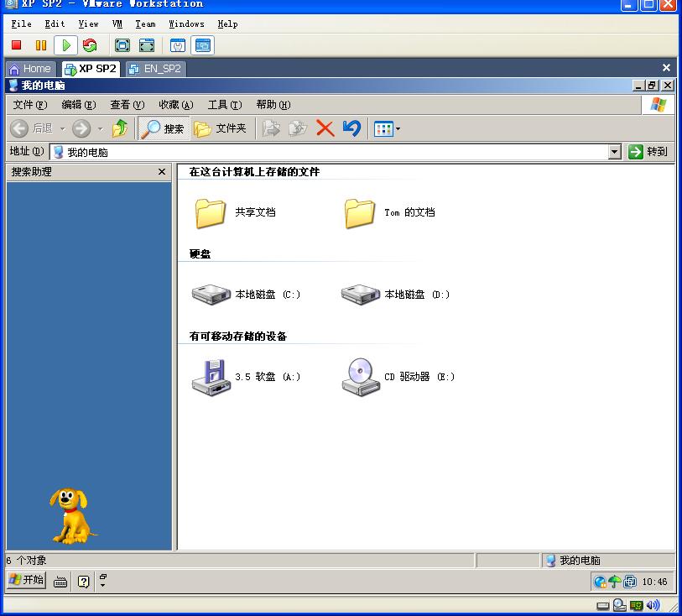Go up one folder level

pos(120,128)
